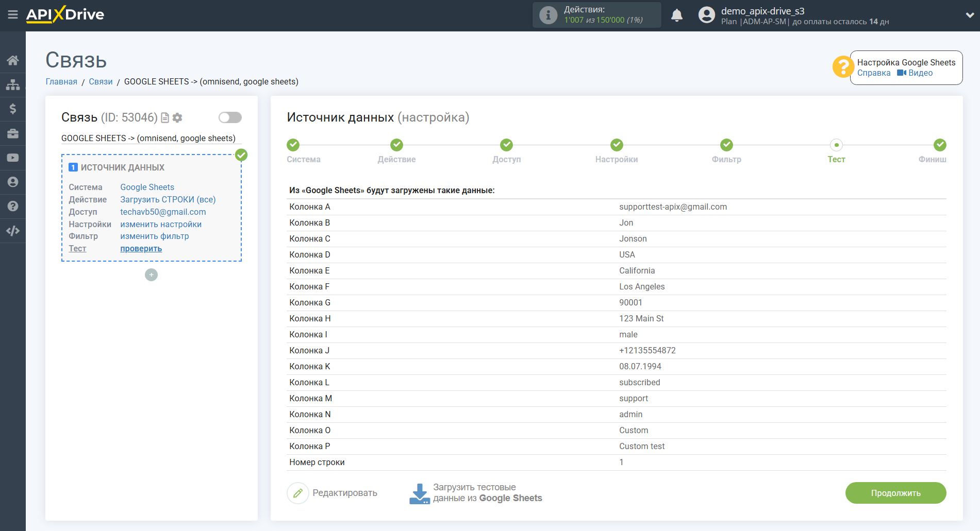Open the code API icon in the sidebar

tap(13, 231)
